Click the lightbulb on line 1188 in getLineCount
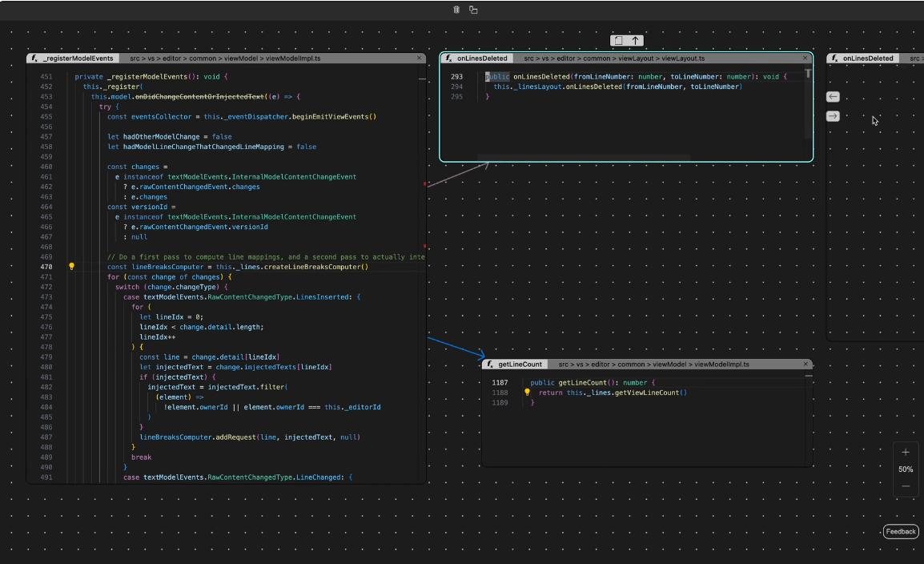This screenshot has height=564, width=924. click(528, 392)
